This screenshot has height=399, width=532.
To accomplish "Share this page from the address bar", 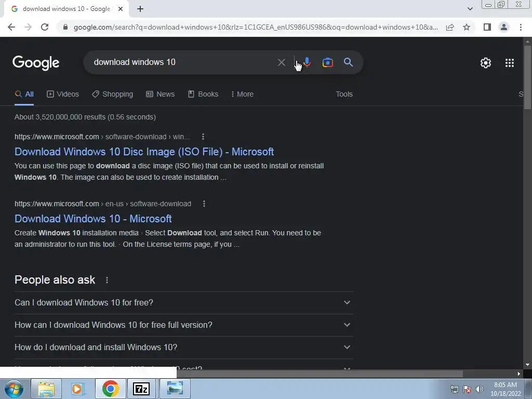I will 450,27.
